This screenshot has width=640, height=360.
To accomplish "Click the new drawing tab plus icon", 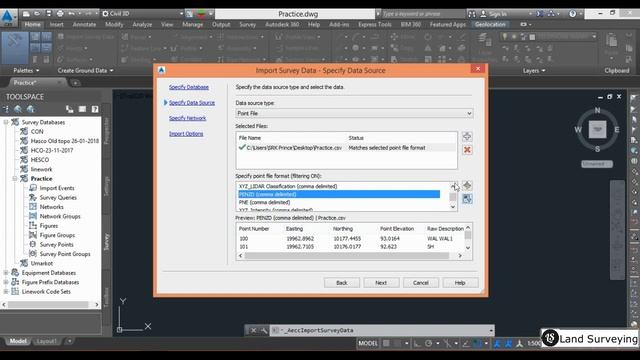I will [x=75, y=83].
